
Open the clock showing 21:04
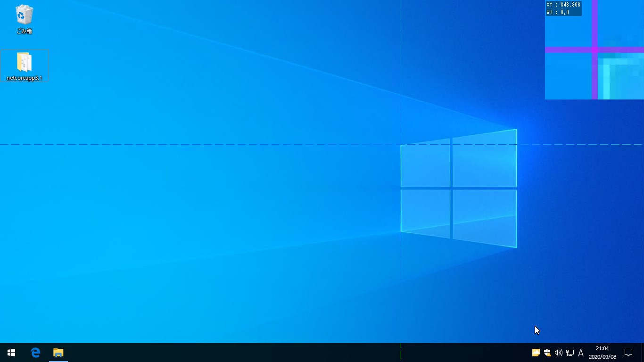point(602,353)
